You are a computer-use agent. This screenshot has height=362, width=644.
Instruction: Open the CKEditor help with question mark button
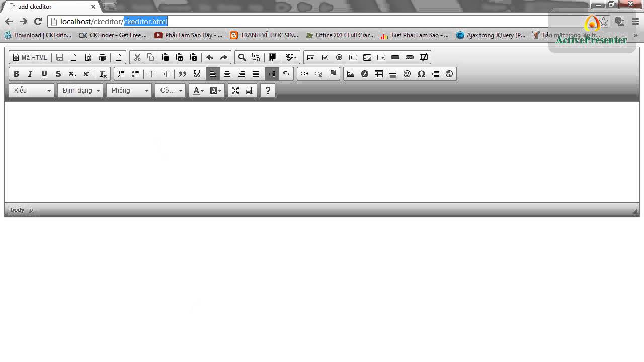click(267, 90)
